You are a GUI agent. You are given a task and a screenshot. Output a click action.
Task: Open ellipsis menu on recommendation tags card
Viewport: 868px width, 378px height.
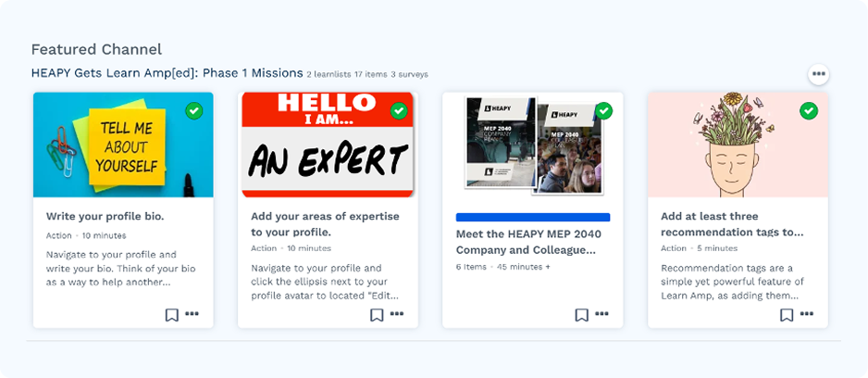(x=806, y=314)
